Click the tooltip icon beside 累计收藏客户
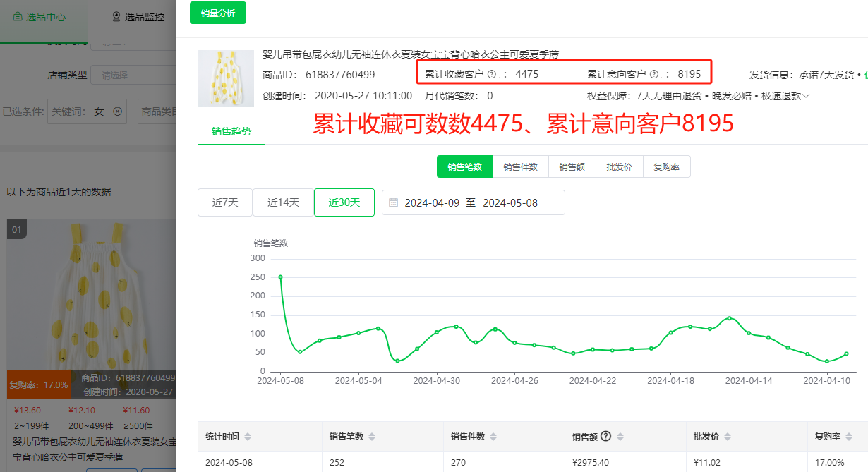This screenshot has width=868, height=472. point(492,73)
